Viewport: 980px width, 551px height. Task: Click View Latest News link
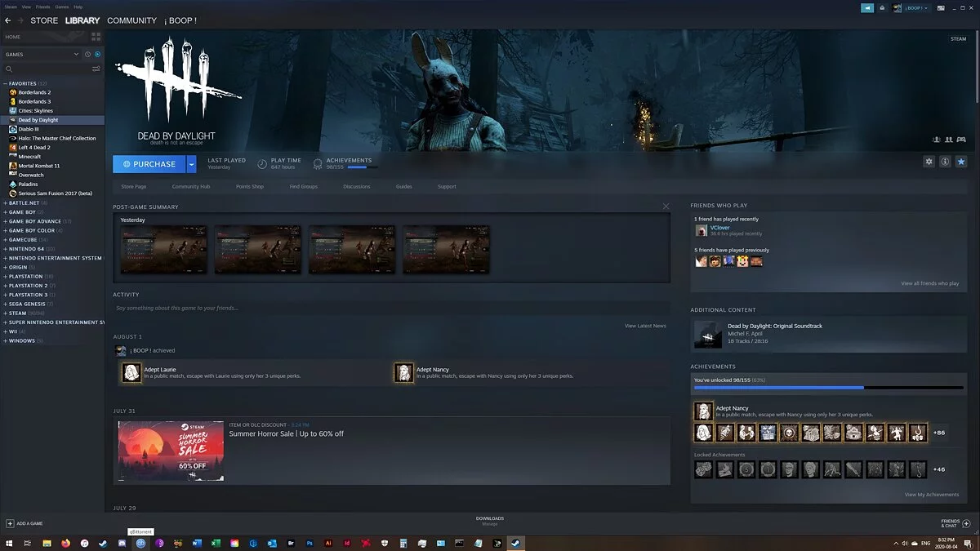pyautogui.click(x=645, y=326)
